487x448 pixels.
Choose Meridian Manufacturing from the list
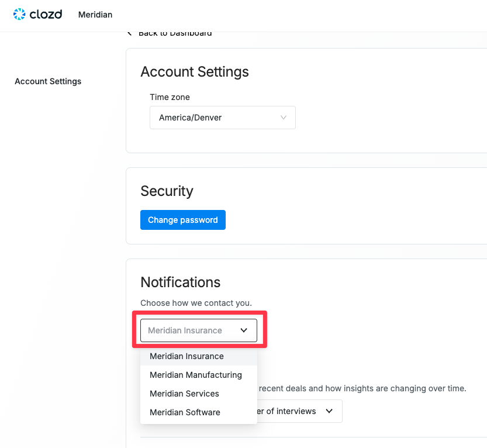[x=195, y=375]
